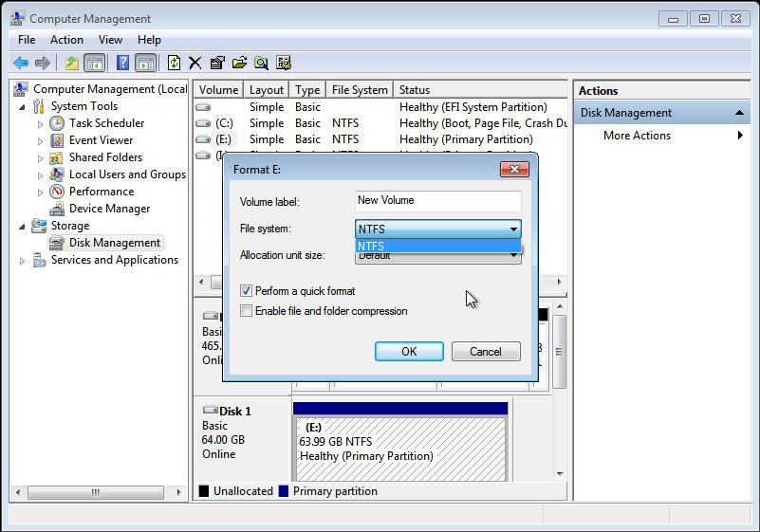Expand the Event Viewer node arrow
The width and height of the screenshot is (760, 532).
point(40,141)
